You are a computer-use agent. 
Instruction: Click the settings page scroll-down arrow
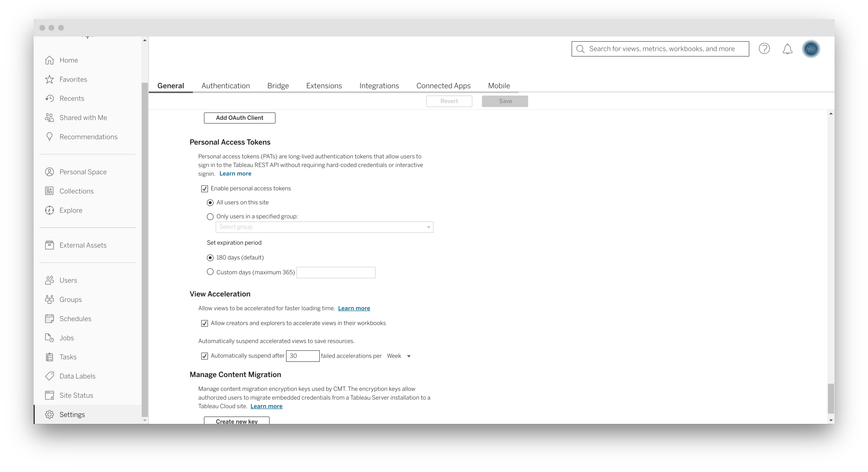tap(831, 420)
